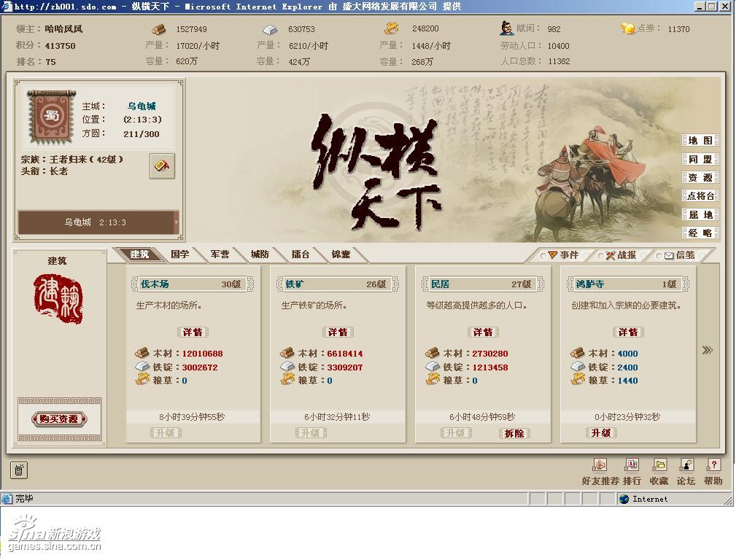Viewport: 747px width, 560px height.
Task: View 详情 details for 民居
Action: pyautogui.click(x=483, y=332)
